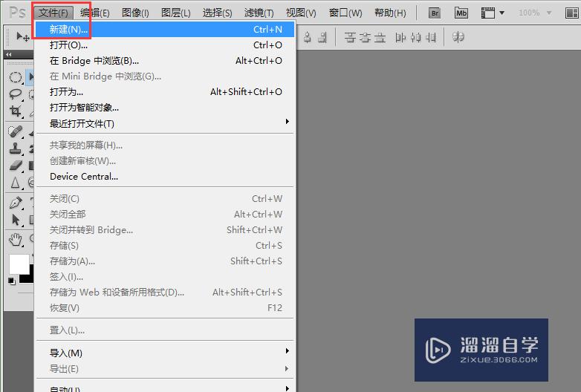Open the 图像(I) menu
Screen dimensions: 581x392
(135, 13)
